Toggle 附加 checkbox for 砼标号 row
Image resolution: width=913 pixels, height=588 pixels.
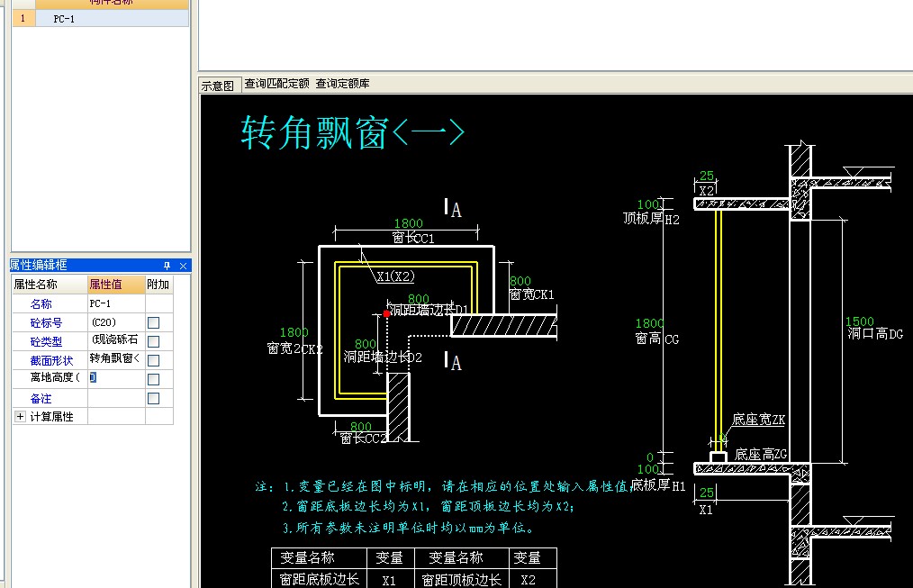coord(154,322)
